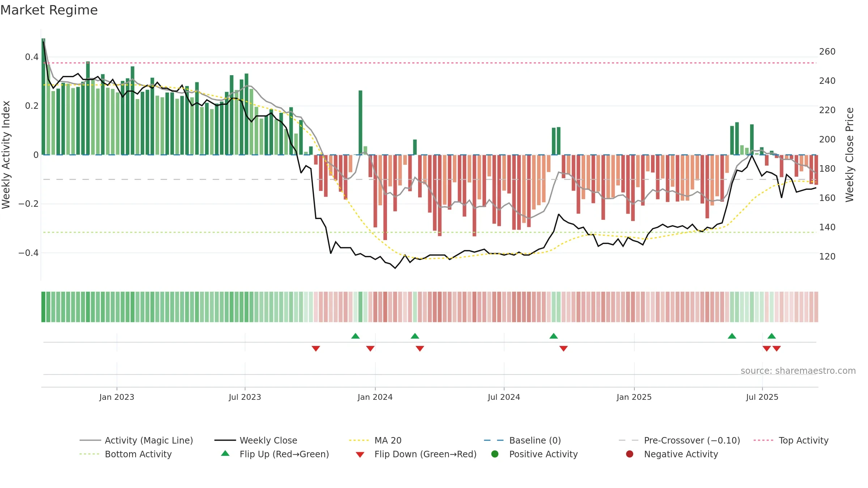Viewport: 868px width, 488px height.
Task: Select the Flip Up marker in early December 2023
Action: point(356,336)
